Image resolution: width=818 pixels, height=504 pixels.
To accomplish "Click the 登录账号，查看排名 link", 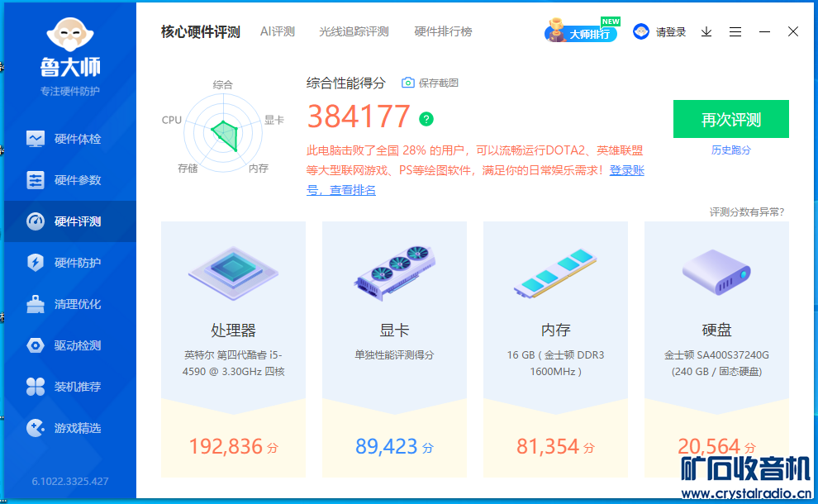I will coord(475,180).
